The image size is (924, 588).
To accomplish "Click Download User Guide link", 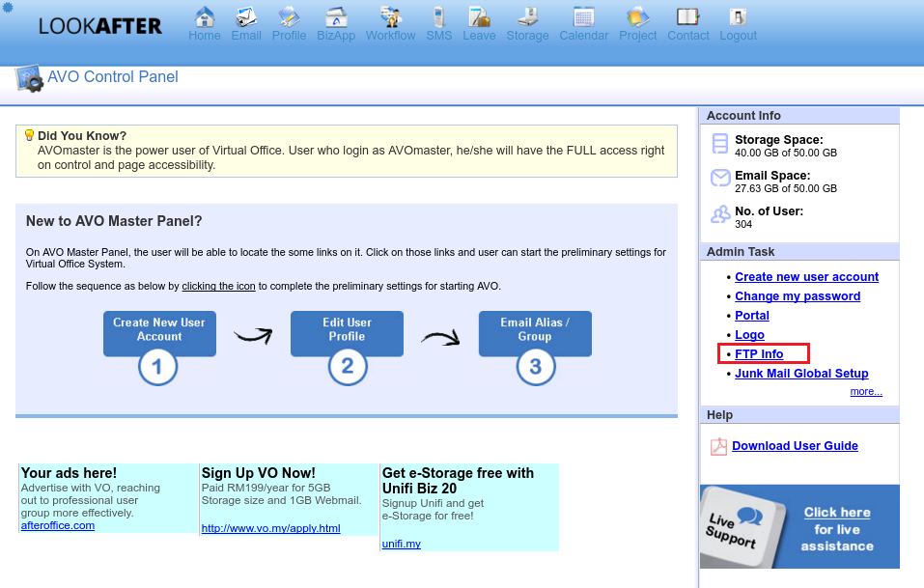I will click(x=795, y=446).
